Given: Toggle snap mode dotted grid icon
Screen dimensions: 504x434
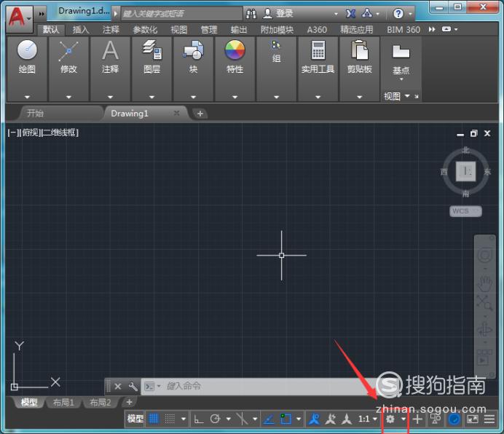Looking at the screenshot, I should click(170, 419).
